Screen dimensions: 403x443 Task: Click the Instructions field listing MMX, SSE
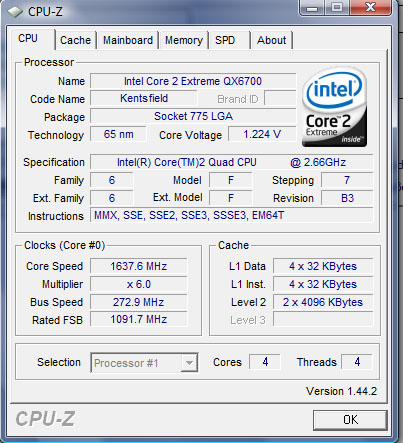pyautogui.click(x=231, y=215)
